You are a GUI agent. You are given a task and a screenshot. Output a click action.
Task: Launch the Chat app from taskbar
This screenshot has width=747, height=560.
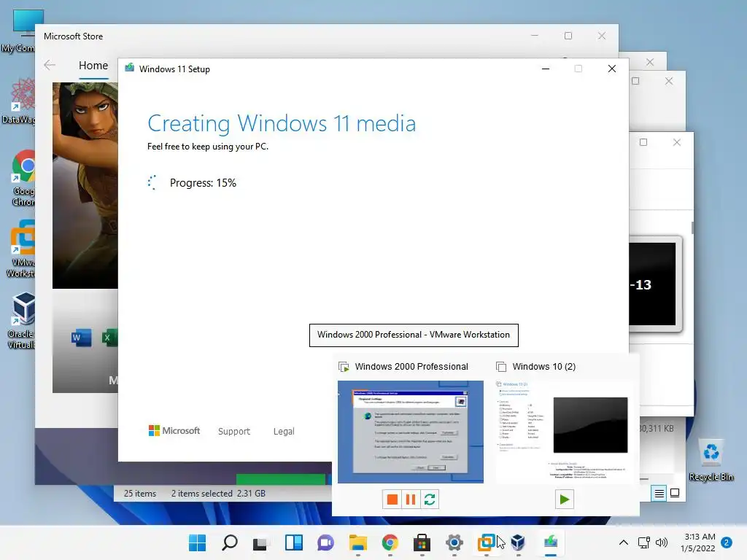tap(326, 542)
